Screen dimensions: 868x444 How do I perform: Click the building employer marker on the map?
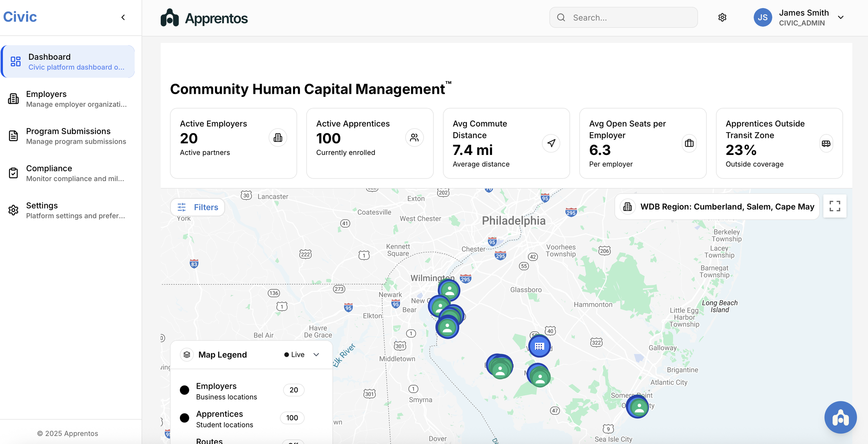pyautogui.click(x=539, y=346)
